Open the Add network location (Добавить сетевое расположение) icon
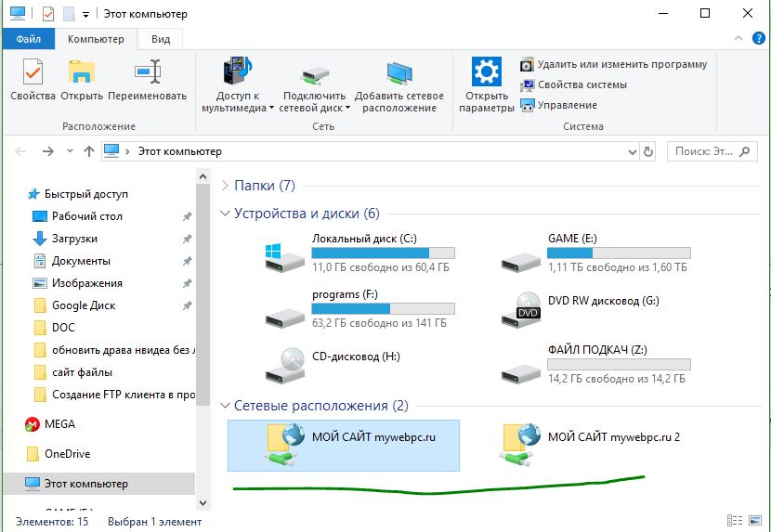The image size is (771, 532). click(399, 72)
